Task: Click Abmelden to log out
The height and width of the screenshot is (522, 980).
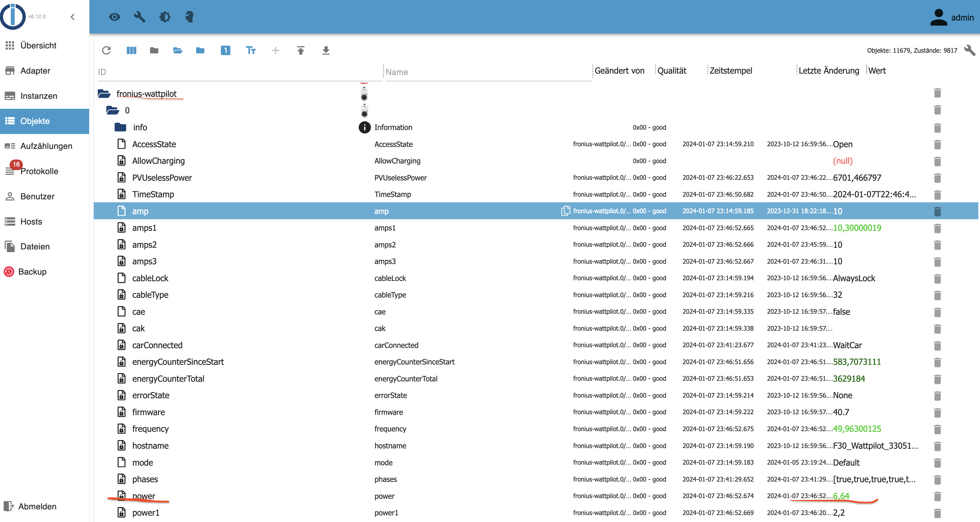Action: pyautogui.click(x=37, y=506)
